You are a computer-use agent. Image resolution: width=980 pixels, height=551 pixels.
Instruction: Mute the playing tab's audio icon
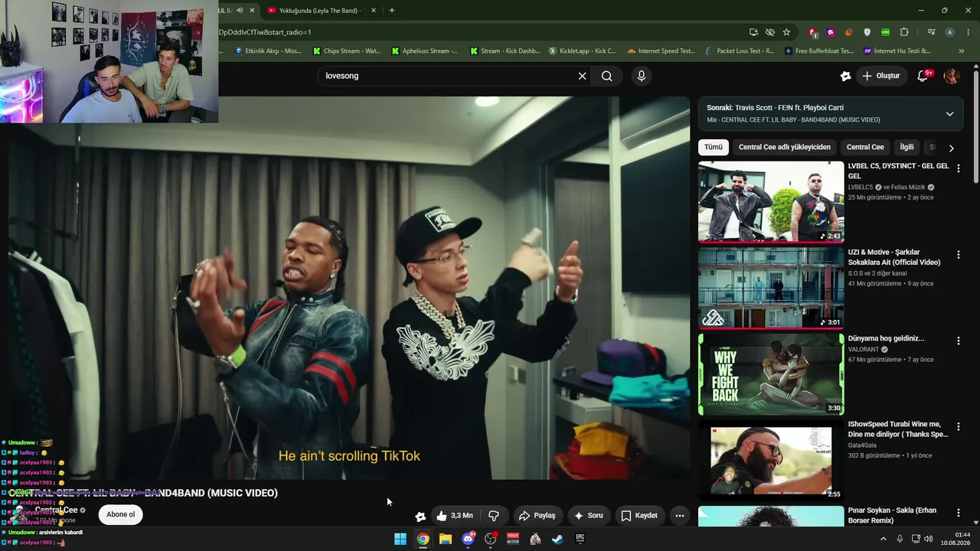click(x=240, y=10)
